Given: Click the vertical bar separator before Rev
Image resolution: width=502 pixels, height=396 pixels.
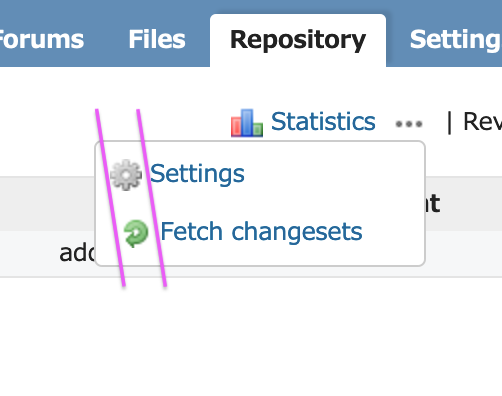Looking at the screenshot, I should (x=449, y=123).
